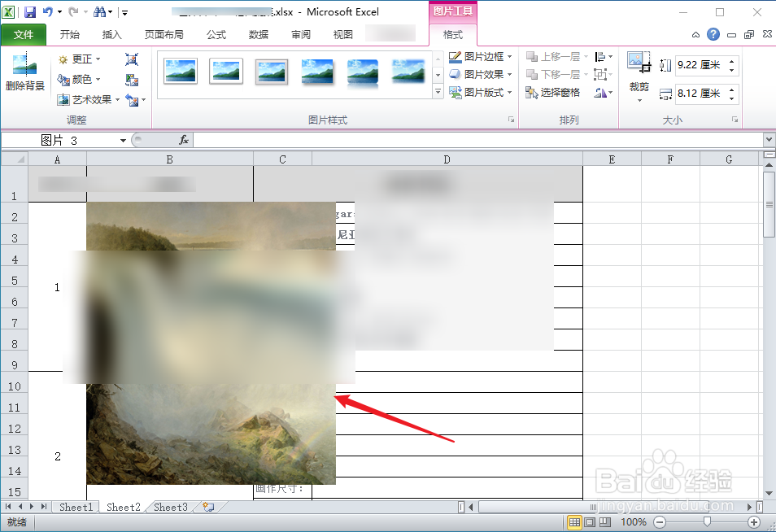The height and width of the screenshot is (532, 776).
Task: Open the Rotate objects dropdown
Action: pyautogui.click(x=604, y=92)
